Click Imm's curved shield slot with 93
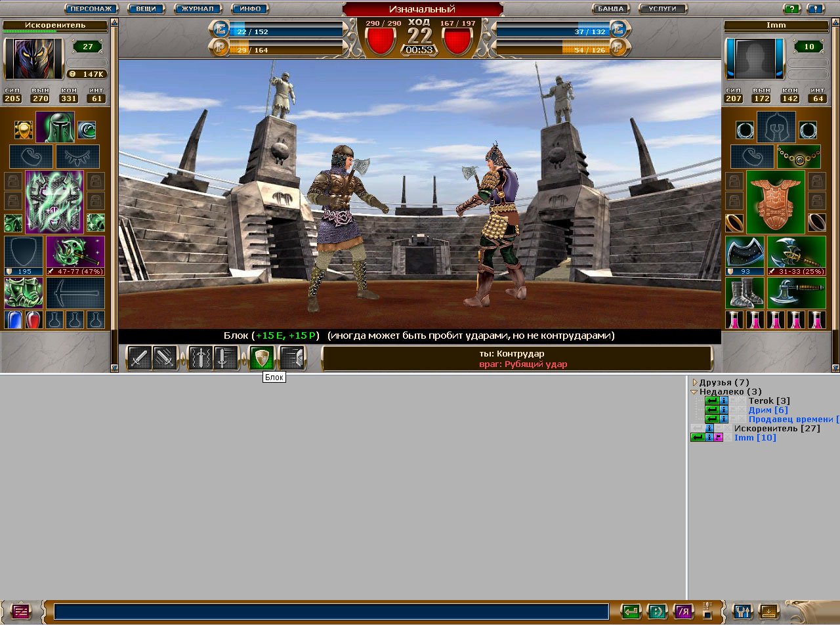This screenshot has height=625, width=840. click(745, 255)
